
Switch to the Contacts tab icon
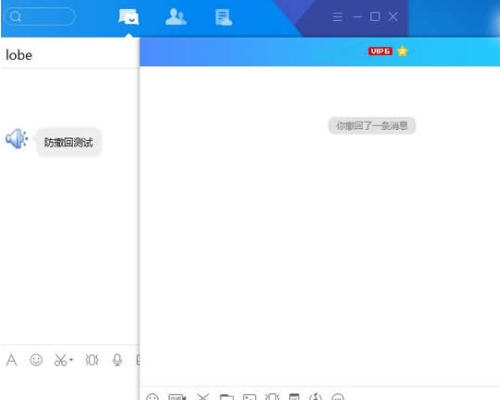(176, 17)
